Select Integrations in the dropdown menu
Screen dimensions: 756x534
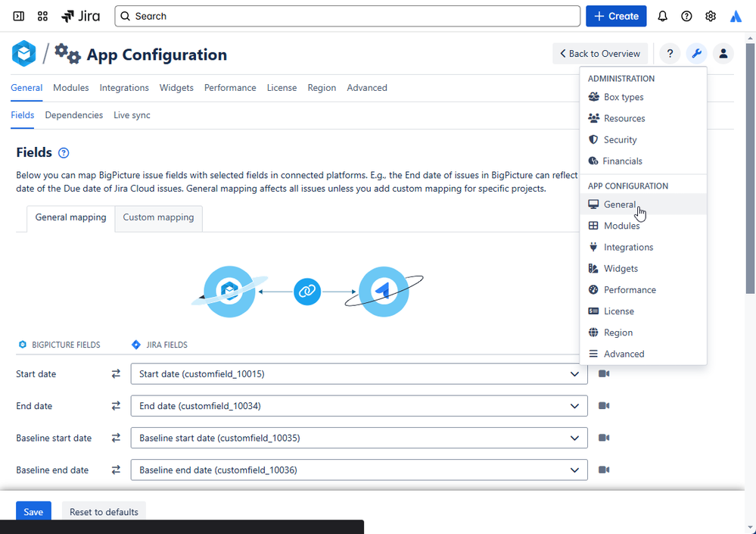[643, 247]
